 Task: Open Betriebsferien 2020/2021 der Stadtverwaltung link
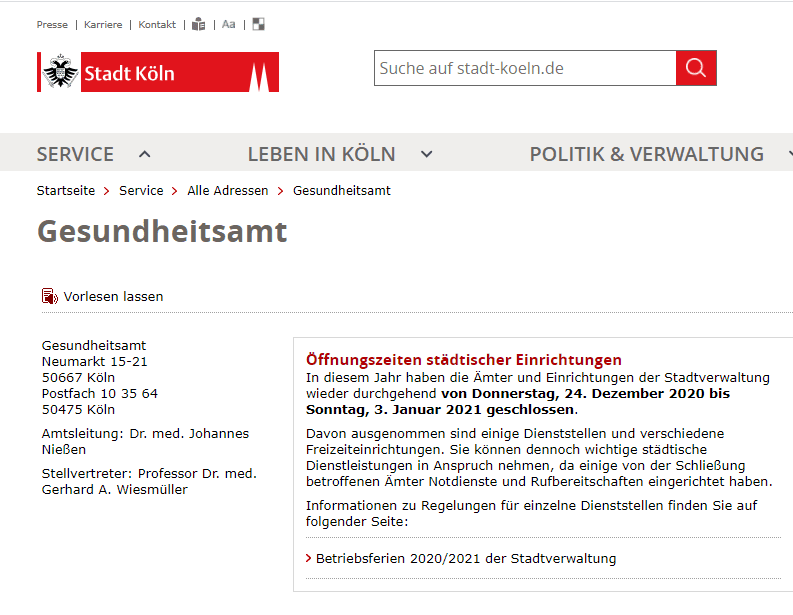[466, 558]
